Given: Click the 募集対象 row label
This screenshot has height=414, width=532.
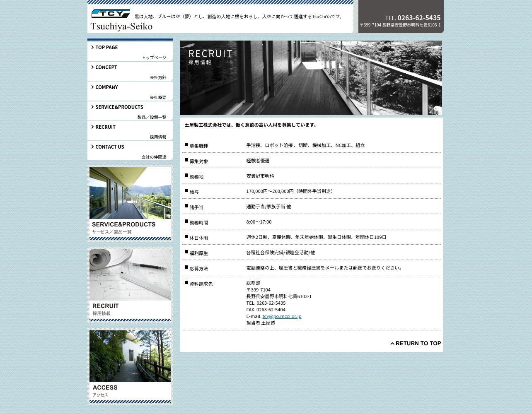Looking at the screenshot, I should coord(198,161).
